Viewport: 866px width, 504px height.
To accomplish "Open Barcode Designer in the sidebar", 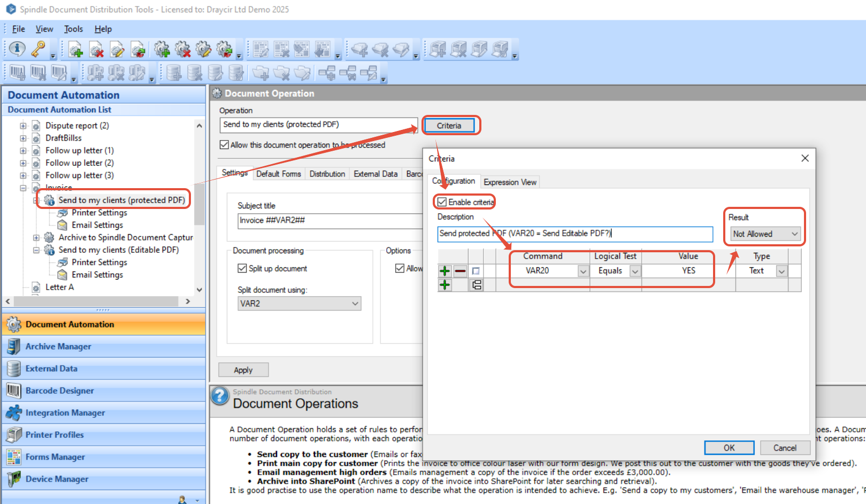I will tap(104, 391).
